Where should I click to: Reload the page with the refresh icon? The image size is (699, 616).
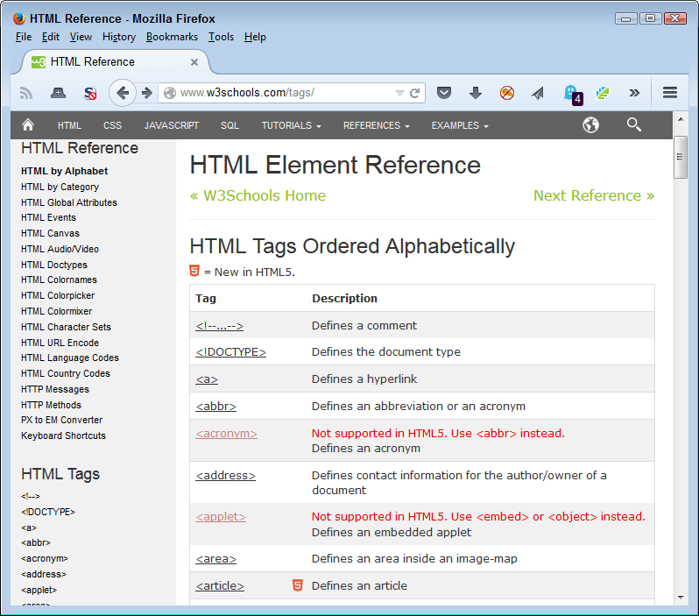415,93
